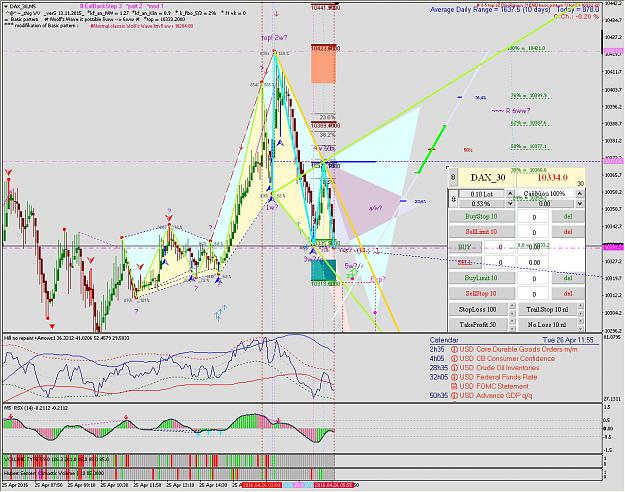Click the small button left of 0.10 Lot

(453, 198)
